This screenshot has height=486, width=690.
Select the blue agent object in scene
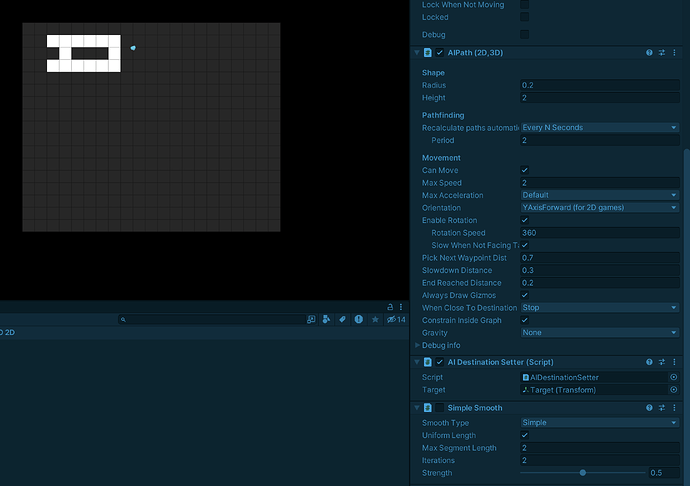tap(133, 48)
